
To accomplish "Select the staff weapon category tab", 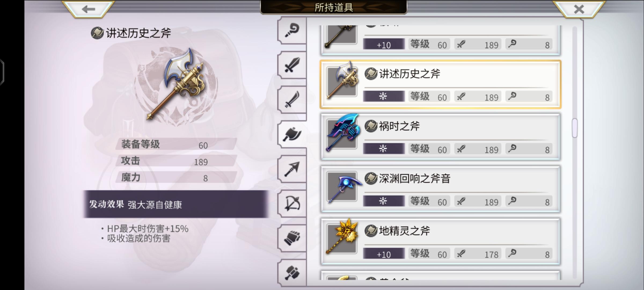I will [292, 31].
